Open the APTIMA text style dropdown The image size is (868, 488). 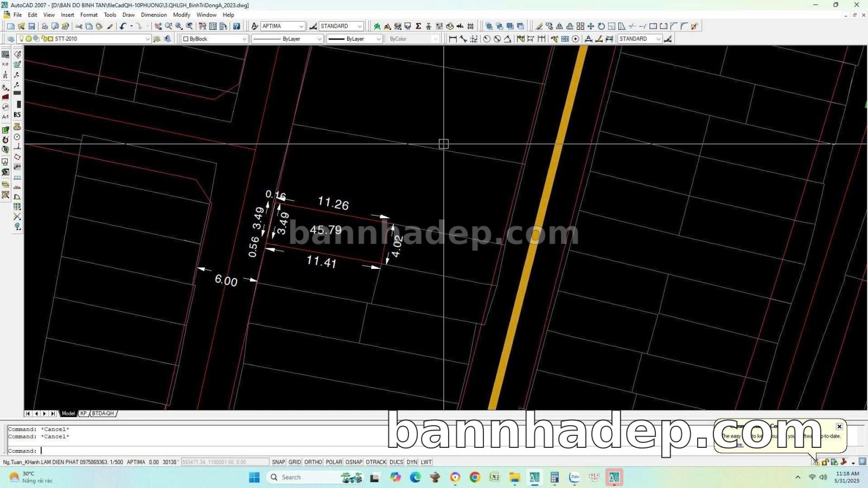301,26
